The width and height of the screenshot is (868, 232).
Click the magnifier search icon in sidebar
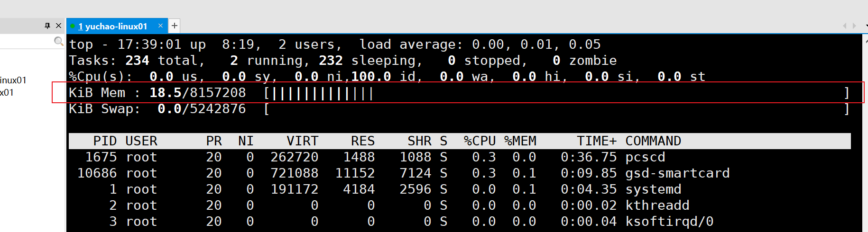(58, 42)
